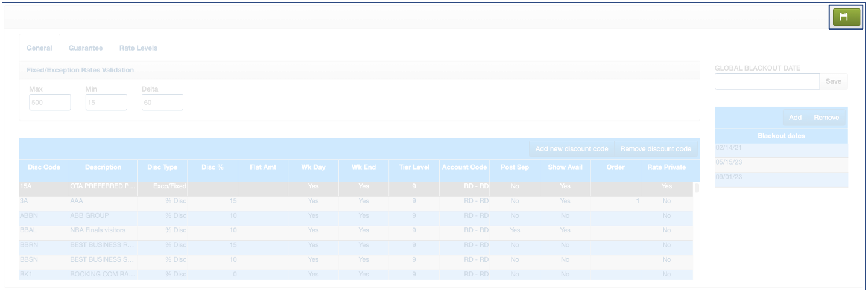Switch to the Guarantee tab
The height and width of the screenshot is (292, 868).
85,48
